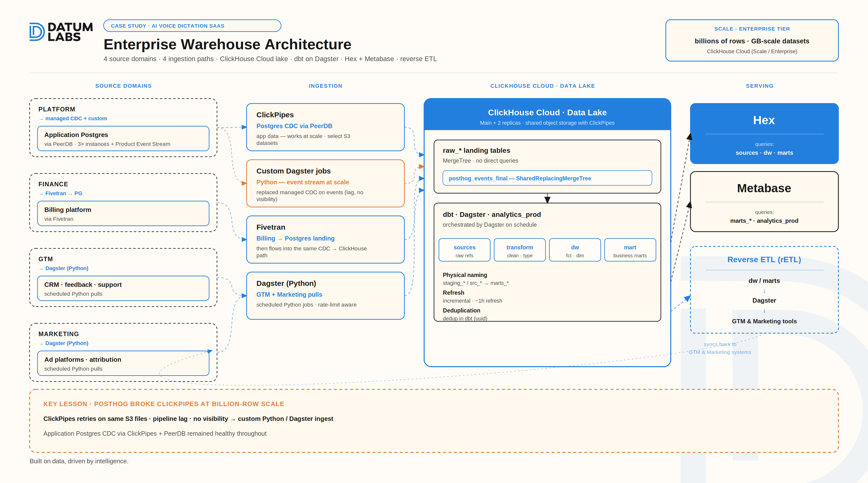The height and width of the screenshot is (483, 868).
Task: Click the 'scheduled Python jobs · rate-limit aware' text
Action: pyautogui.click(x=306, y=305)
